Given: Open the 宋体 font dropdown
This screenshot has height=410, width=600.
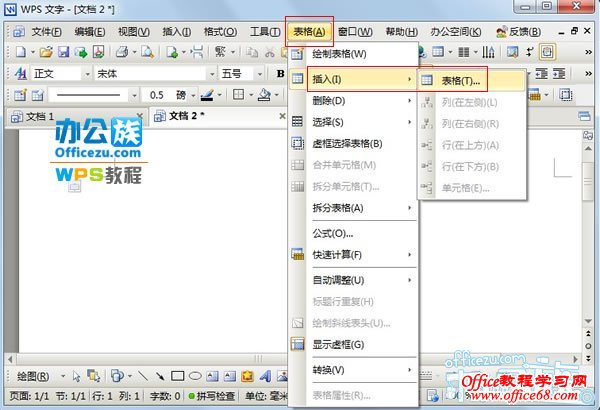Looking at the screenshot, I should point(212,74).
